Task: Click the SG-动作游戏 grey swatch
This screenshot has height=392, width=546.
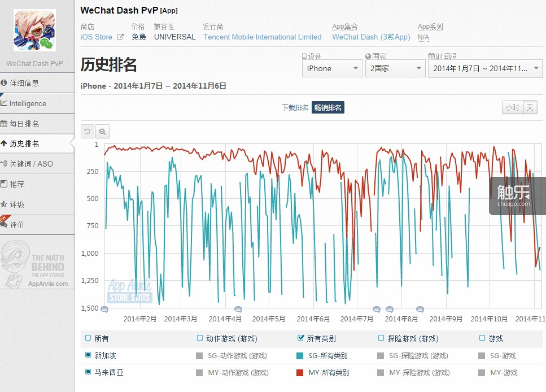Action: 199,356
